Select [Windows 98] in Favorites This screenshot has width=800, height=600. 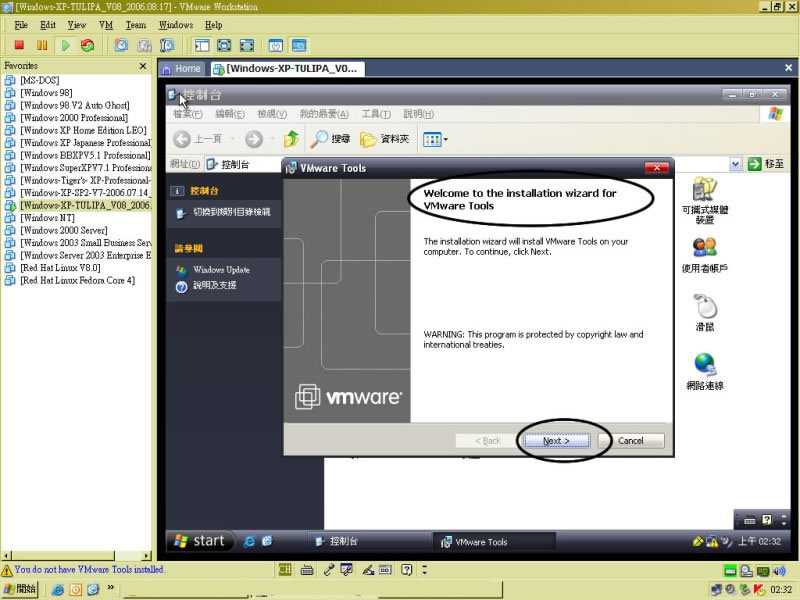46,93
